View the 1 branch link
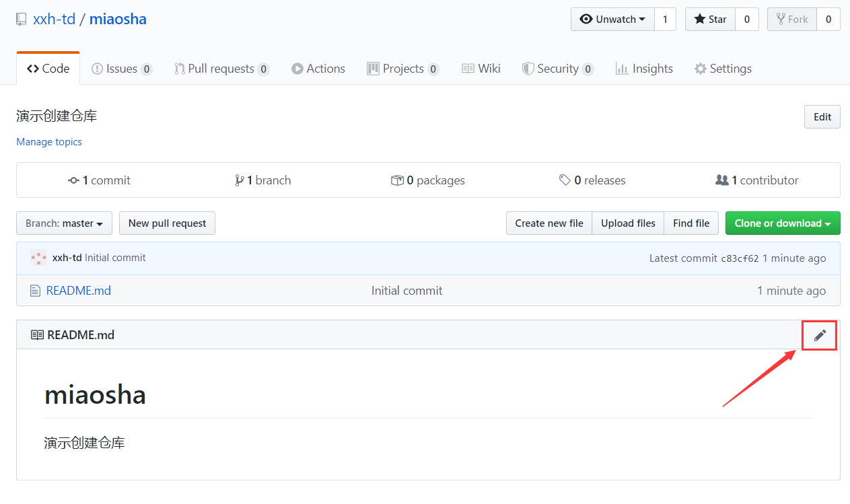Screen dimensions: 850x504 262,180
